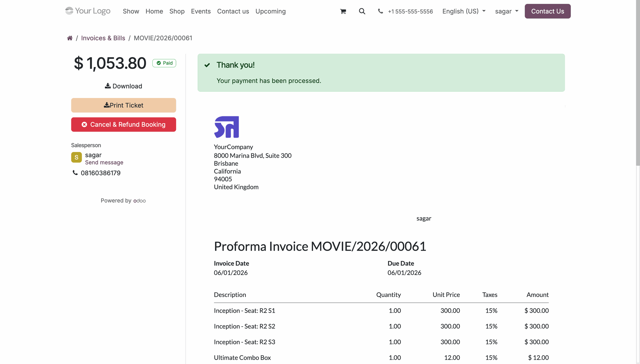This screenshot has width=640, height=364.
Task: Open Contact us in the navigation
Action: click(x=233, y=11)
